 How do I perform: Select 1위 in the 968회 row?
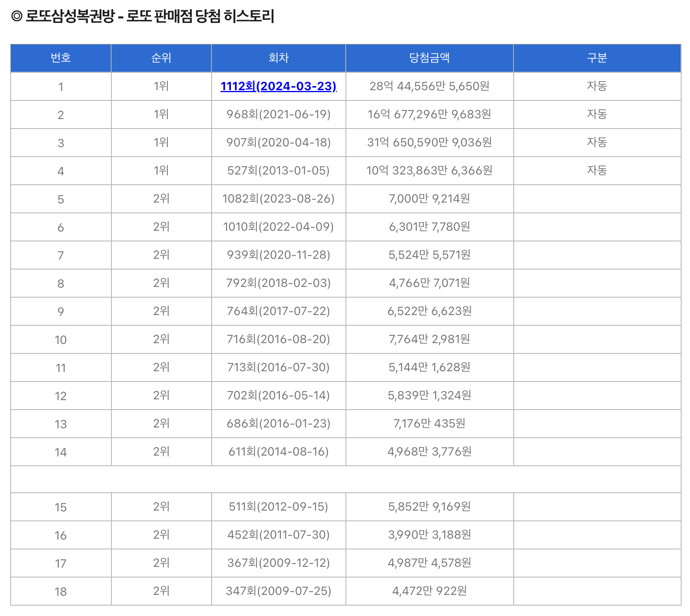click(161, 114)
